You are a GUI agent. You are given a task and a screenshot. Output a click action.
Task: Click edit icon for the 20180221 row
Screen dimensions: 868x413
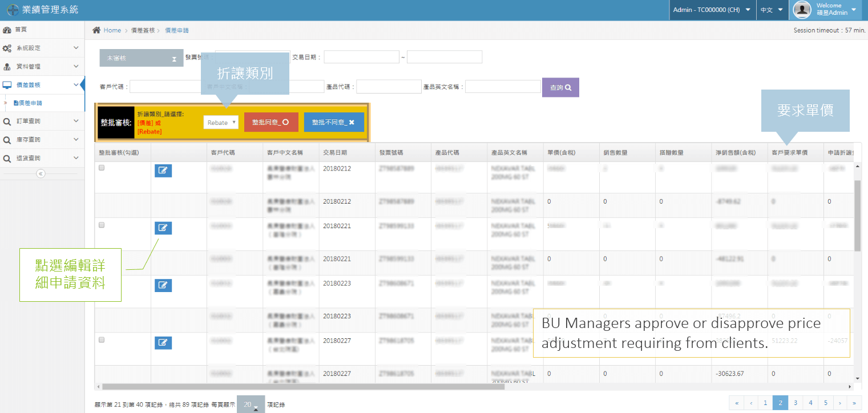(163, 228)
